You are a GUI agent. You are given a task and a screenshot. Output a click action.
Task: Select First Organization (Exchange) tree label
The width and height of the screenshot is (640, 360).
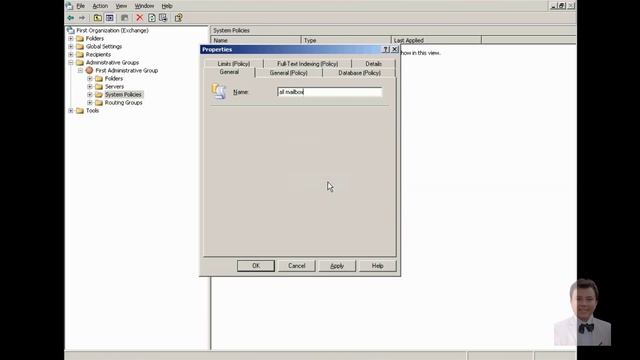pyautogui.click(x=112, y=30)
